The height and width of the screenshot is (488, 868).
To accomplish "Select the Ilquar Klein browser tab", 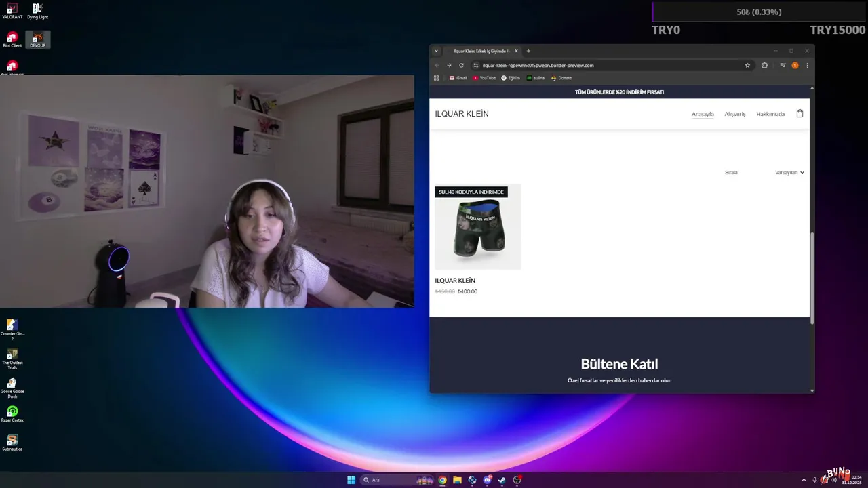I will point(483,51).
